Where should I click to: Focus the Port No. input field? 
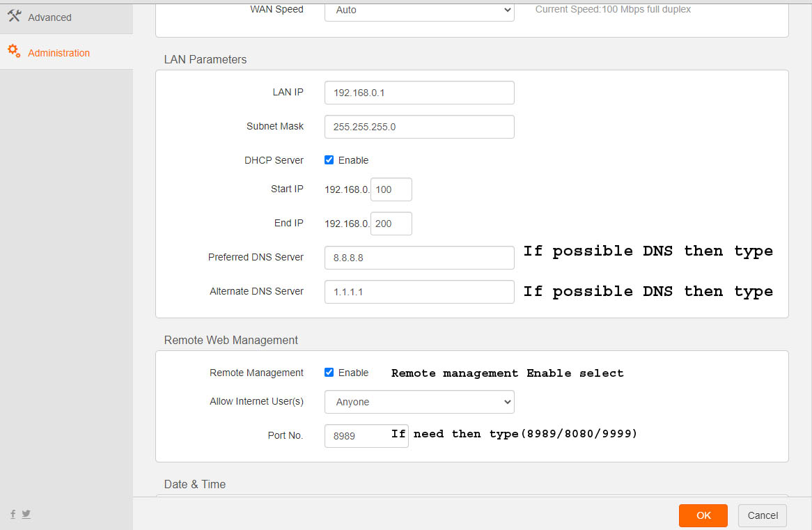click(x=357, y=436)
